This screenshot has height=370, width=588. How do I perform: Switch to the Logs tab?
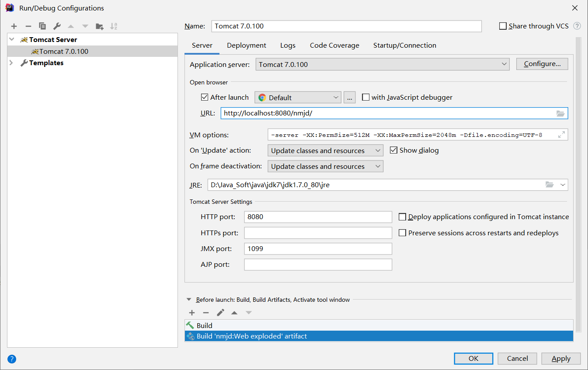pos(288,45)
